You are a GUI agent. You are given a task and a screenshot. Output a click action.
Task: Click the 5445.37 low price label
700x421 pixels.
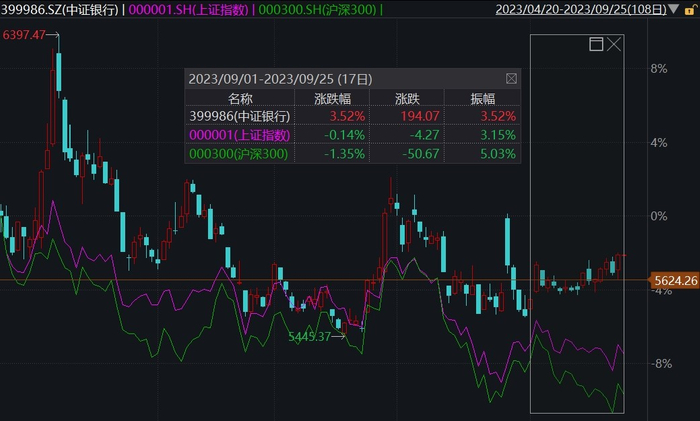pos(309,337)
